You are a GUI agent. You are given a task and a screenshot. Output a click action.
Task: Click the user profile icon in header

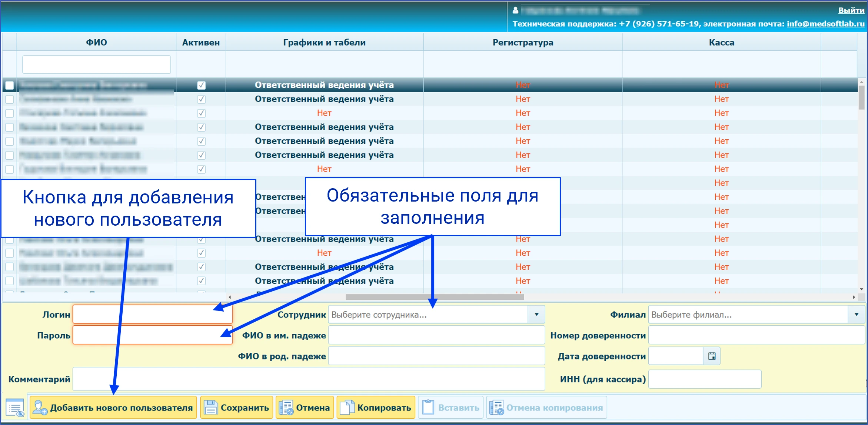[x=515, y=10]
